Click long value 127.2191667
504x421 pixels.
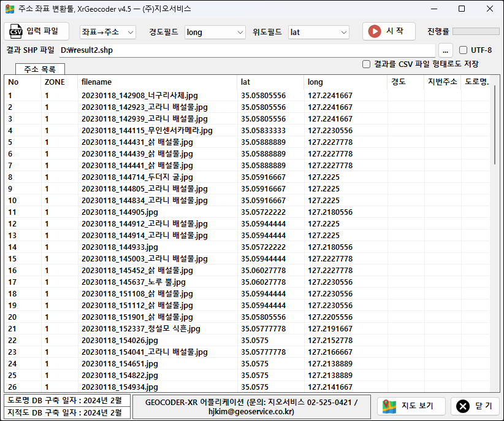(330, 329)
